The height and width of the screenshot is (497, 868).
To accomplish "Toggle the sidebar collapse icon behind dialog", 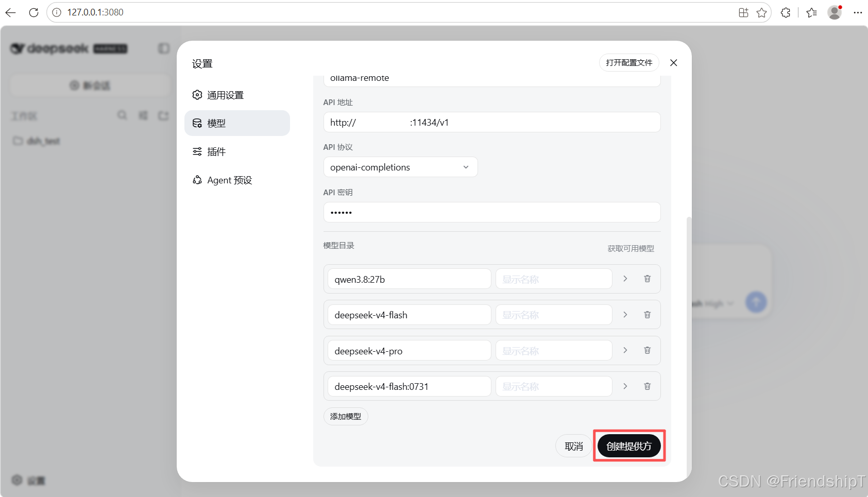I will 164,48.
